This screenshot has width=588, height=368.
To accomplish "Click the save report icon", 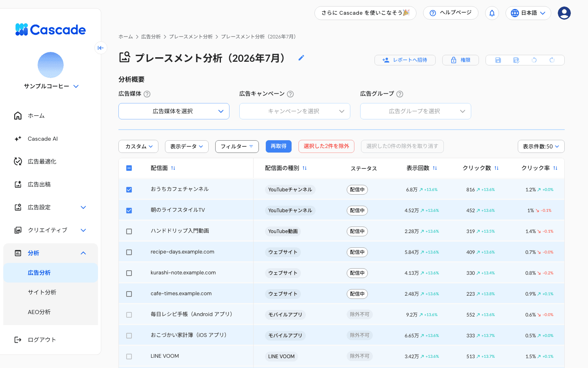I will pos(498,60).
